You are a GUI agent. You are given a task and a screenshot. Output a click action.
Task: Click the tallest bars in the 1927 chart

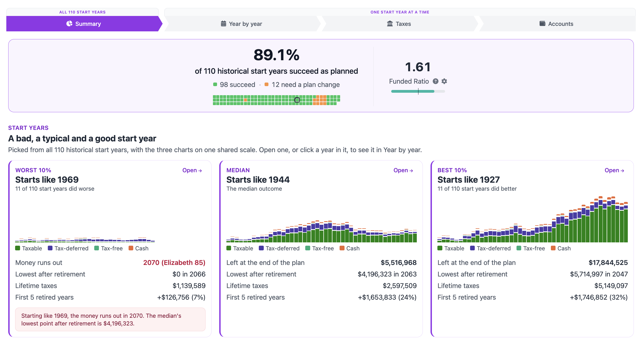coord(601,219)
